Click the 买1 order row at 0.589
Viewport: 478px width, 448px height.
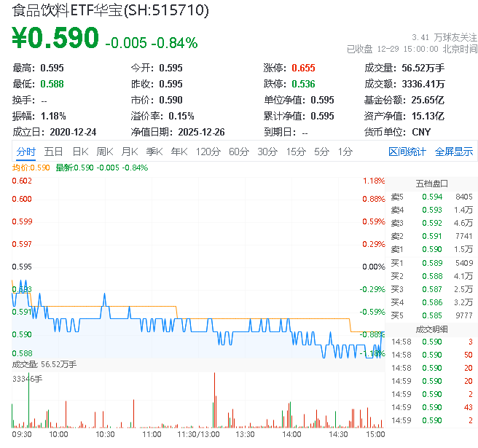click(432, 262)
